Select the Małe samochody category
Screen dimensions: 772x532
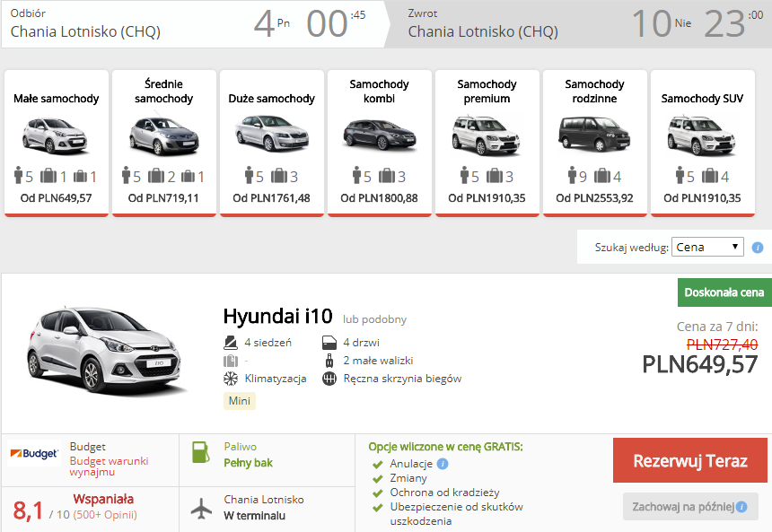coord(57,143)
